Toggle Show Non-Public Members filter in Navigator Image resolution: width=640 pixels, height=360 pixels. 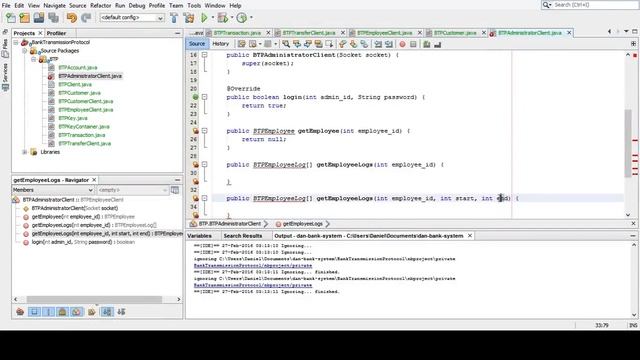click(62, 312)
